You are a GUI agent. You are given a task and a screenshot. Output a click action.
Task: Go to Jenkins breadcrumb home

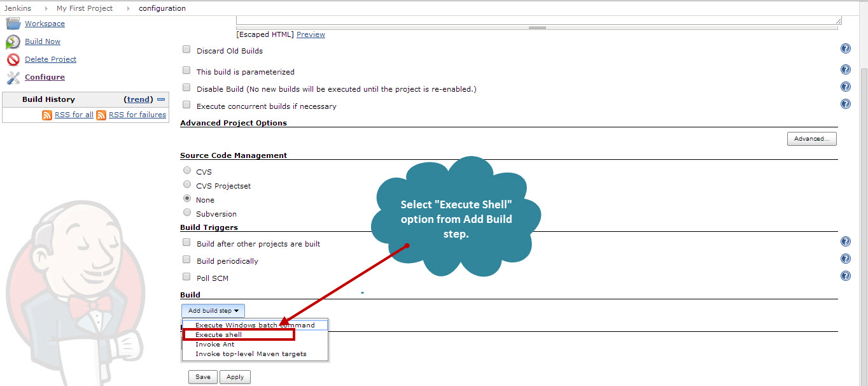18,8
